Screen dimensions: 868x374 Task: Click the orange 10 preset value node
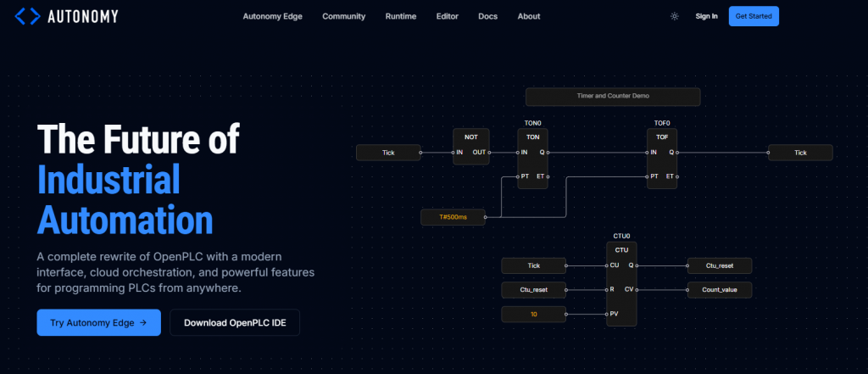tap(533, 315)
